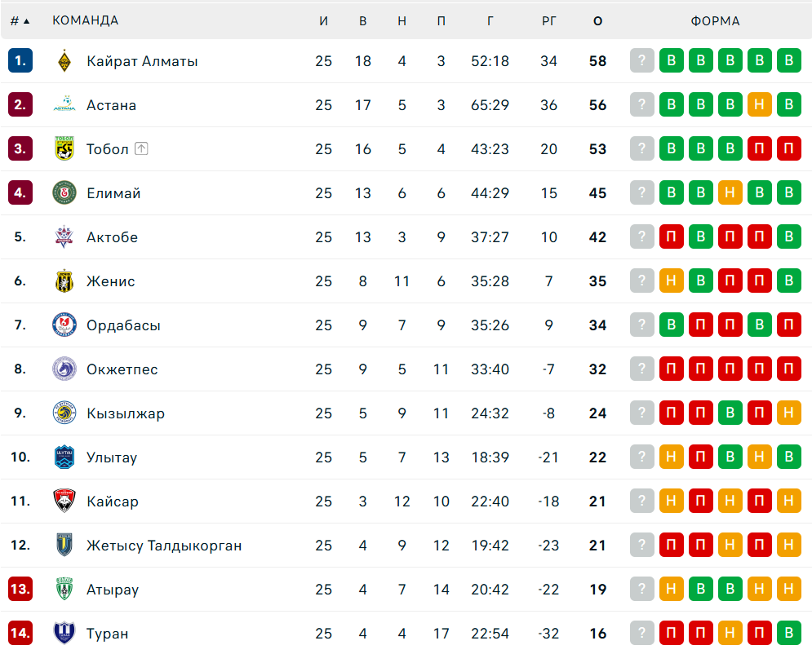
Task: Click the Turan team crest
Action: 64,634
